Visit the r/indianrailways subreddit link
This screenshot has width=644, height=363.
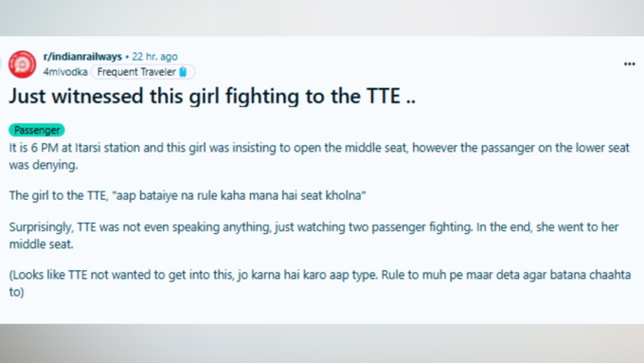tap(82, 56)
